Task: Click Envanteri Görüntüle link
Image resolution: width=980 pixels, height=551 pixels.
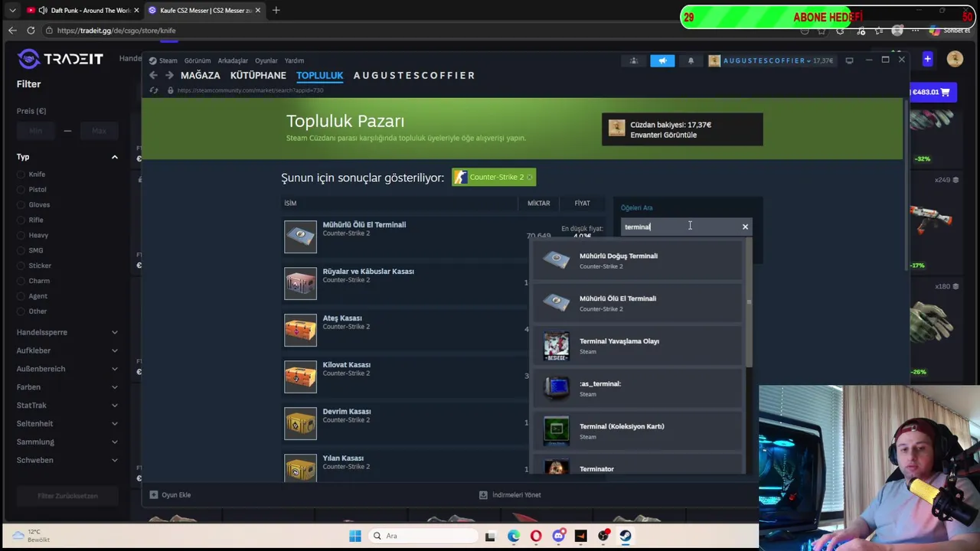Action: [663, 135]
